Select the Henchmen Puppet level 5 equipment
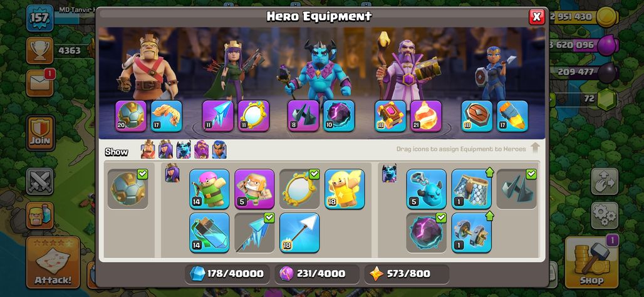The height and width of the screenshot is (297, 644). click(427, 189)
